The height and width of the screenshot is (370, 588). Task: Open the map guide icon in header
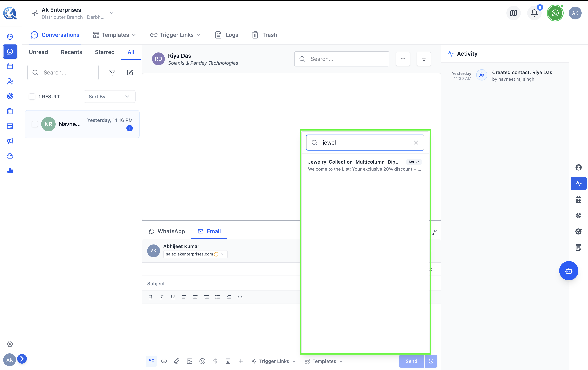[x=514, y=13]
